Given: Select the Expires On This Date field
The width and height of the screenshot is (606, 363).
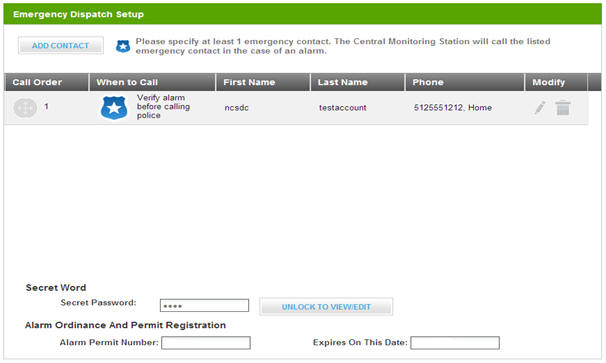Looking at the screenshot, I should point(455,343).
